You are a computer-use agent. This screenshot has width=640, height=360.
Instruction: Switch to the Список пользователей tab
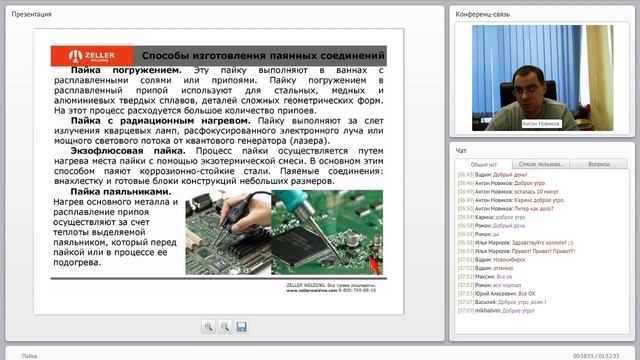click(541, 164)
